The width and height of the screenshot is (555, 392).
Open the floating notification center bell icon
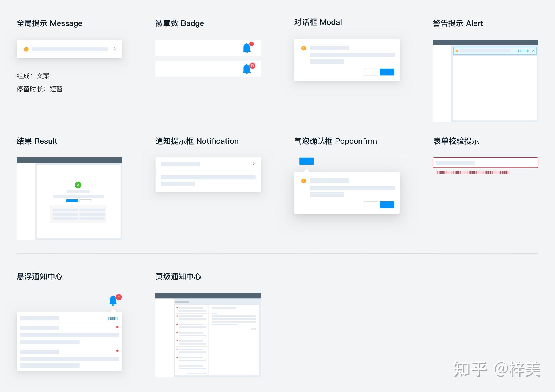(x=113, y=300)
